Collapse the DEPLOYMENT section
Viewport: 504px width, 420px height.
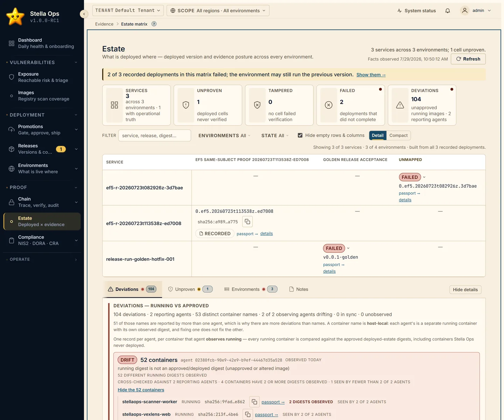[76, 115]
